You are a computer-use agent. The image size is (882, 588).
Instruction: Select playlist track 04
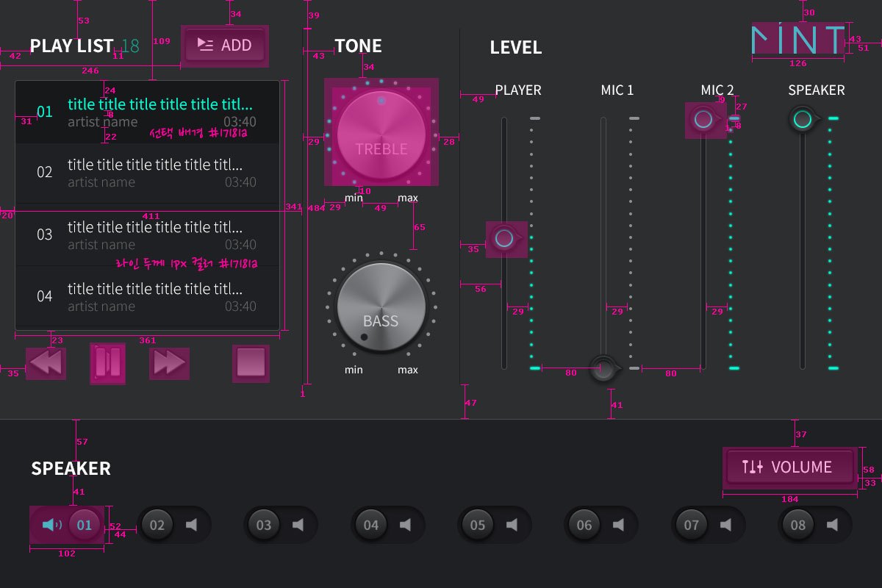click(x=147, y=297)
